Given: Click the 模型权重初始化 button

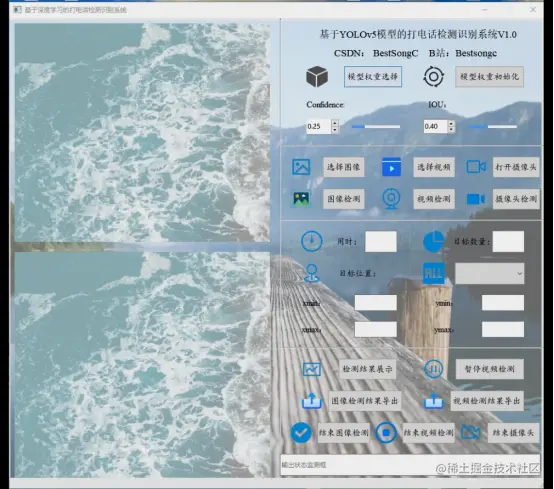Looking at the screenshot, I should click(489, 76).
